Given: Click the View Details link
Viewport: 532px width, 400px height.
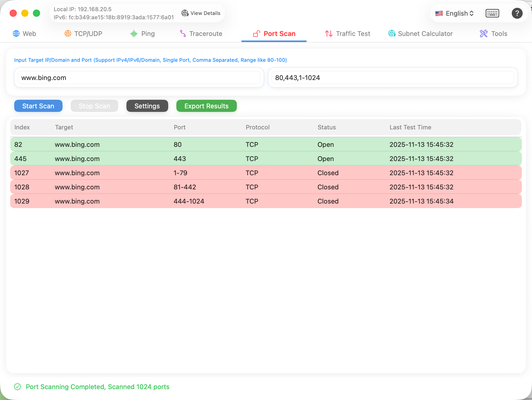Looking at the screenshot, I should 201,13.
